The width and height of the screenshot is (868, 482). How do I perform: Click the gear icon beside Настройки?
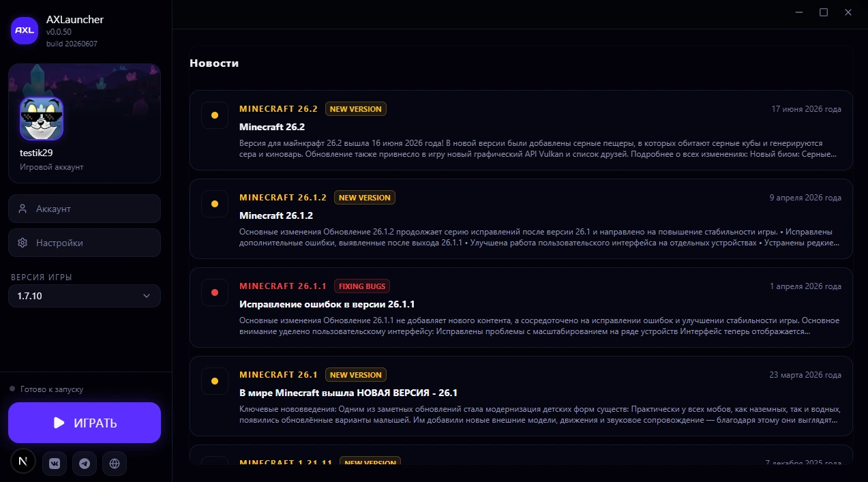coord(23,243)
